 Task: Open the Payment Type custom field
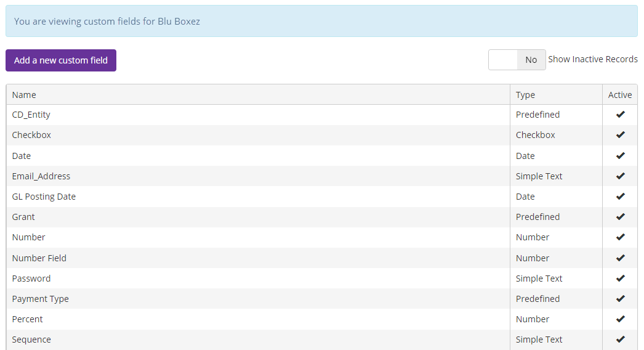click(40, 299)
